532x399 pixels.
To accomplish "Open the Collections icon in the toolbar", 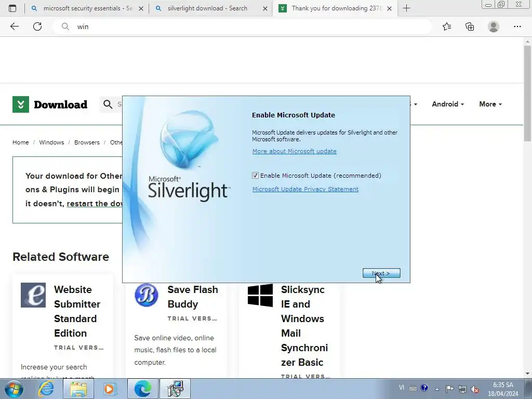I will (x=470, y=26).
